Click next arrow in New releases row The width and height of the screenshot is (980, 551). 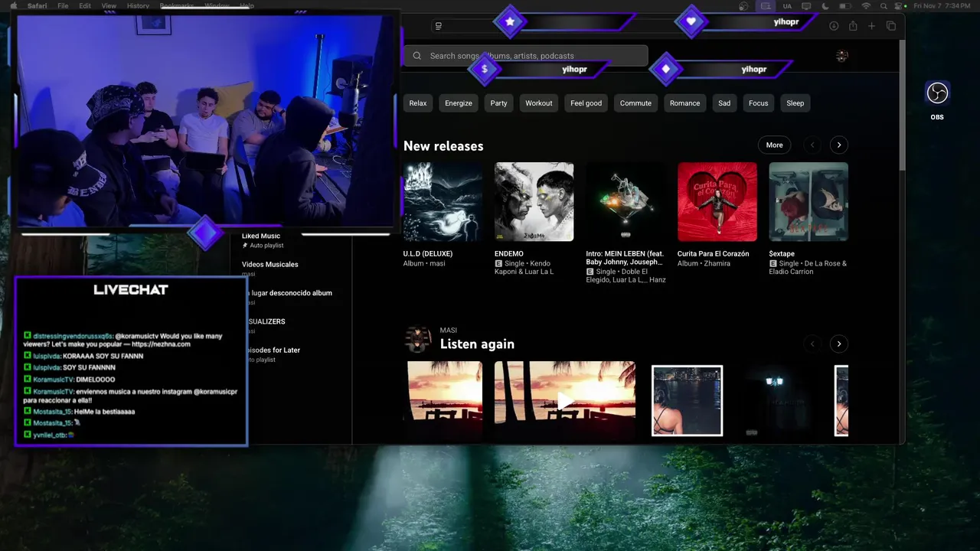839,145
